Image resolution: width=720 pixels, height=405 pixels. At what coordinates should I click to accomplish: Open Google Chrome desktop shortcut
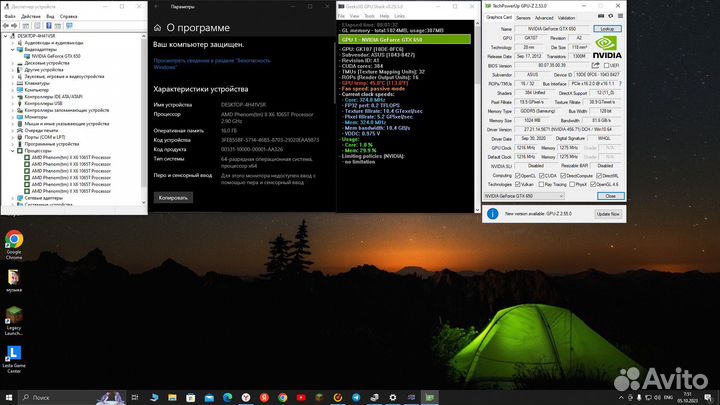pyautogui.click(x=14, y=244)
